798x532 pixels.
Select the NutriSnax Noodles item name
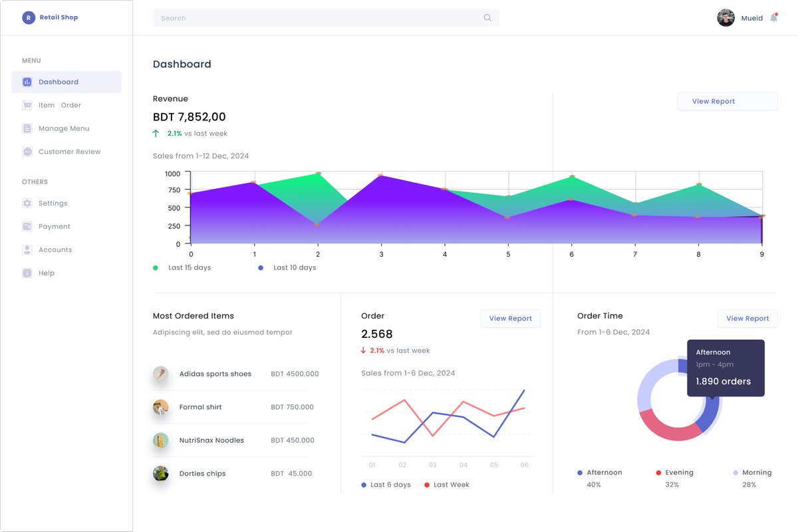tap(211, 440)
